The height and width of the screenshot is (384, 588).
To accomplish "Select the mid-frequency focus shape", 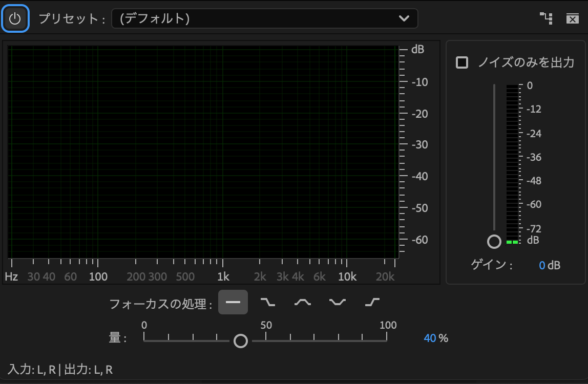I will pos(302,302).
